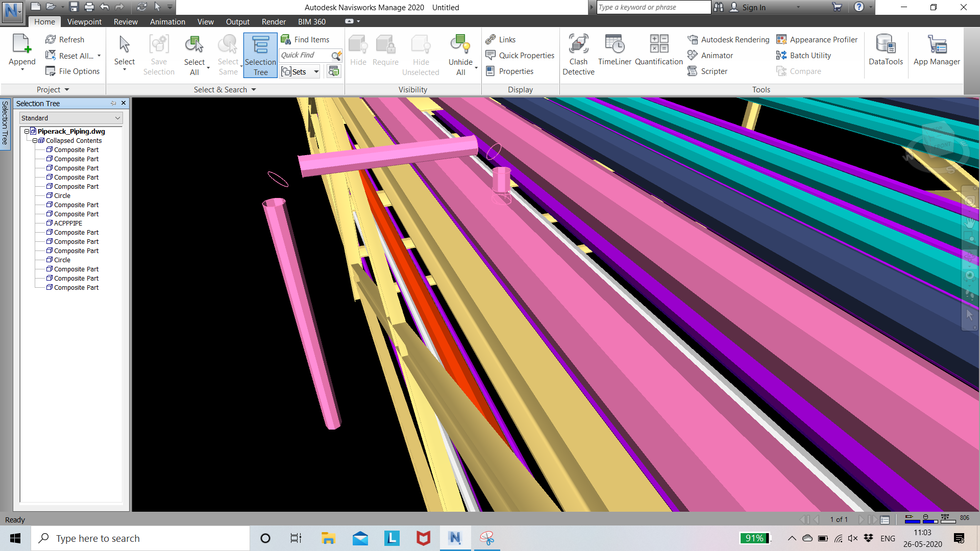The height and width of the screenshot is (551, 980).
Task: Launch TimeLiner
Action: point(615,51)
